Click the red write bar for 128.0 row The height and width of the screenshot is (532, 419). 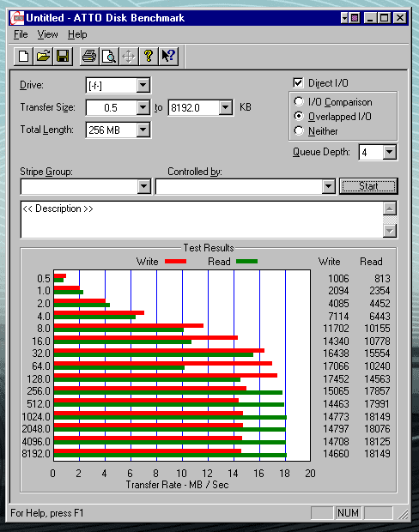pos(166,376)
